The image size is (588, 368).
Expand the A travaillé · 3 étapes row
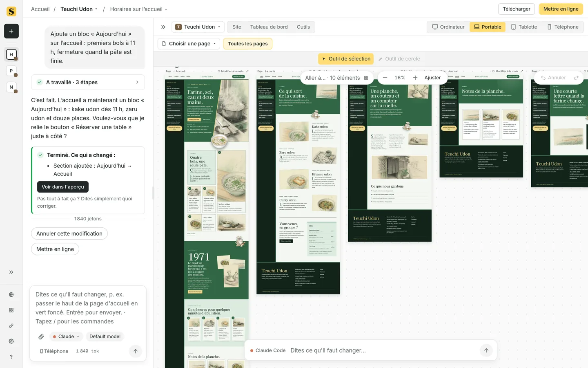[x=88, y=82]
